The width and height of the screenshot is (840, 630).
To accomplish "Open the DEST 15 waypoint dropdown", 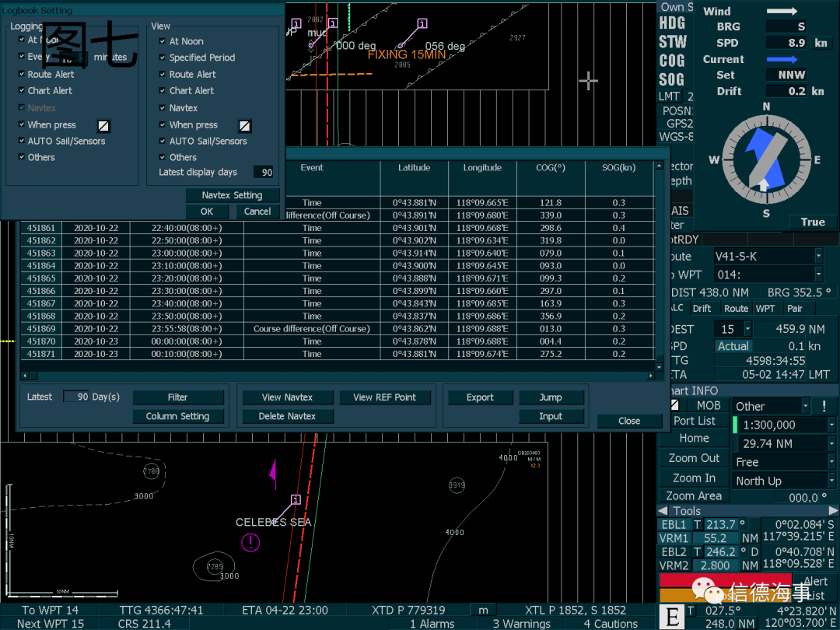I will [x=748, y=328].
